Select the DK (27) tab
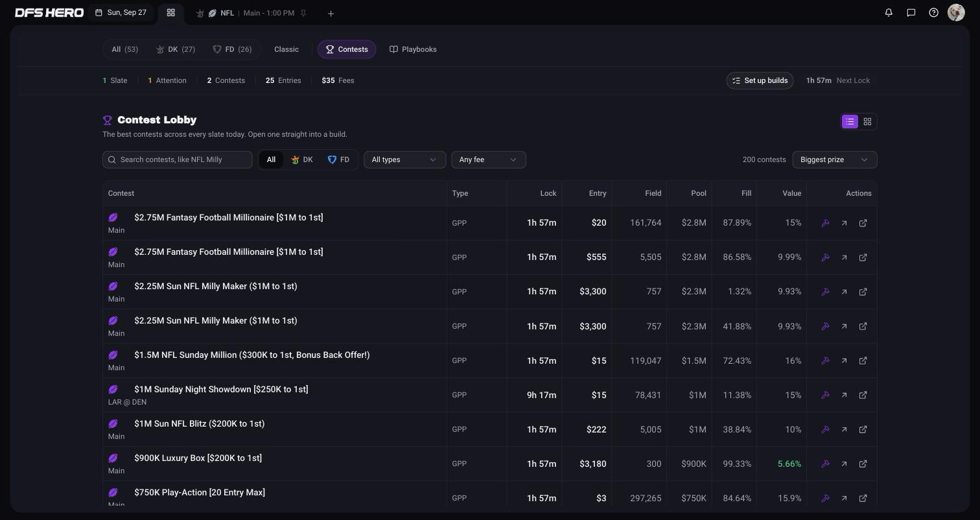The image size is (980, 520). tap(176, 49)
